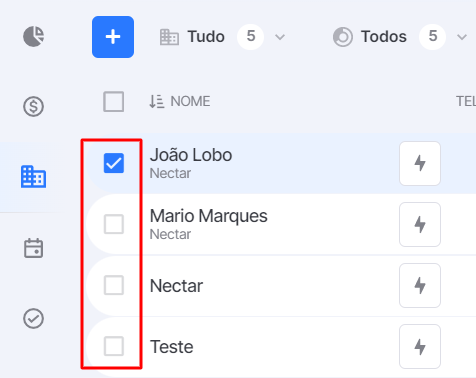Click the blue plus add button
This screenshot has height=378, width=476.
click(x=113, y=37)
